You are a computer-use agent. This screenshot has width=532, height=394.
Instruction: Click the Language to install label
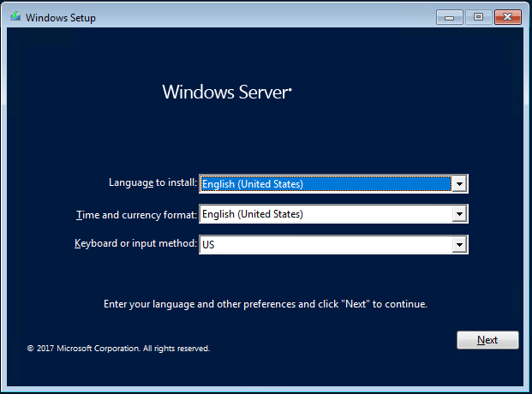click(152, 182)
